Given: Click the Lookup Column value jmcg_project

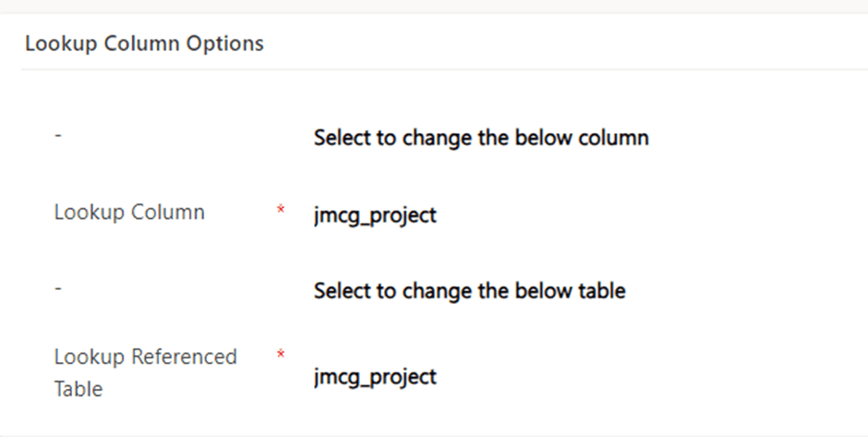Looking at the screenshot, I should click(x=375, y=215).
